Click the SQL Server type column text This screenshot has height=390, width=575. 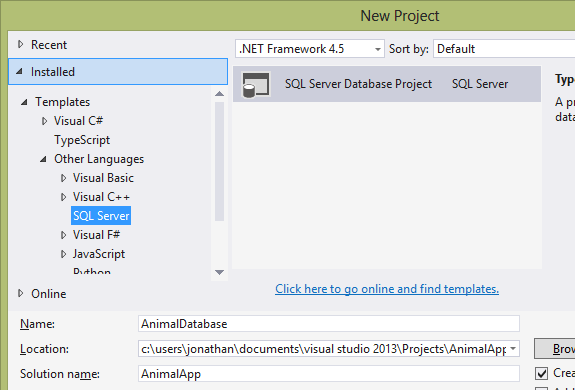tap(480, 84)
